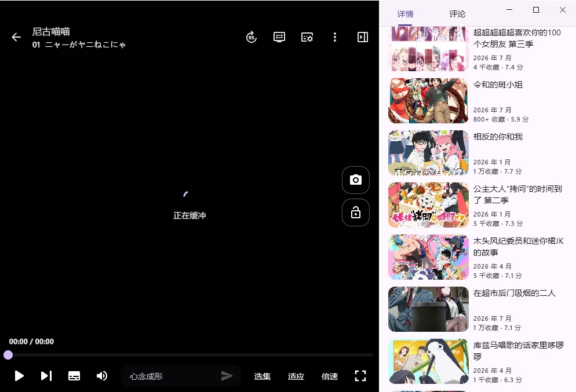Mute audio via the volume icon
This screenshot has height=392, width=576.
click(102, 376)
